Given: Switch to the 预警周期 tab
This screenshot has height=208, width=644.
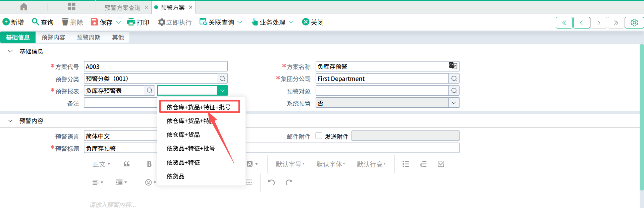Looking at the screenshot, I should point(89,37).
